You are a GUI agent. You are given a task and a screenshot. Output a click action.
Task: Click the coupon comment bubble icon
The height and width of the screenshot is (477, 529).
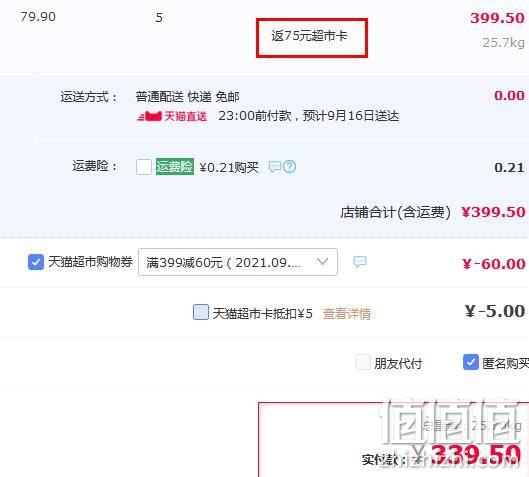click(x=360, y=261)
